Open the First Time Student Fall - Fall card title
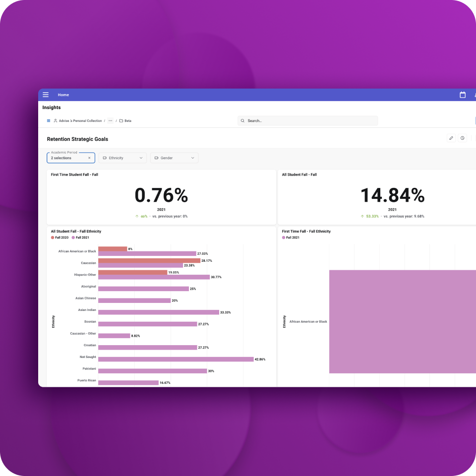The height and width of the screenshot is (476, 476). click(x=74, y=175)
